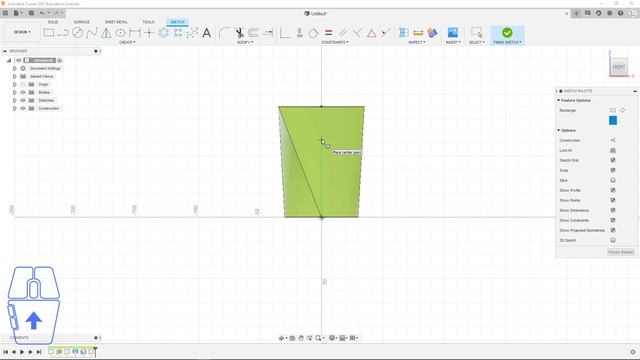The width and height of the screenshot is (640, 360).
Task: Select the Center Diameter Circle tool
Action: click(x=77, y=33)
